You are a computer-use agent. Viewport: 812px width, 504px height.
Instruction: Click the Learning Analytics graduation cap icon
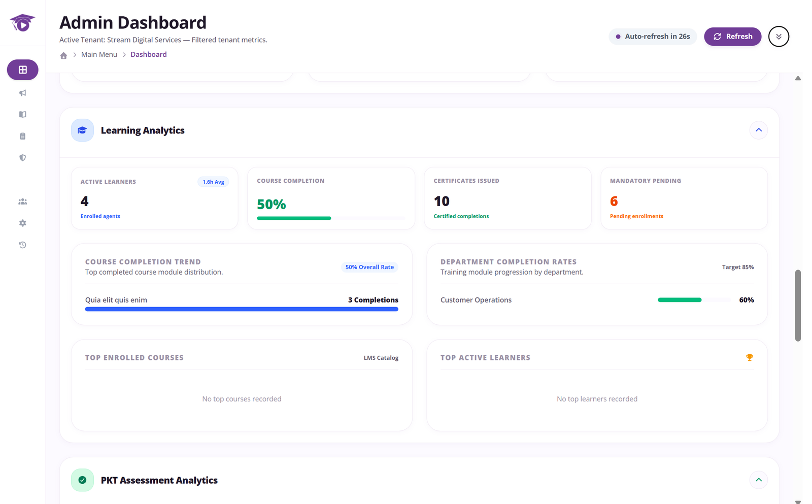pyautogui.click(x=82, y=130)
